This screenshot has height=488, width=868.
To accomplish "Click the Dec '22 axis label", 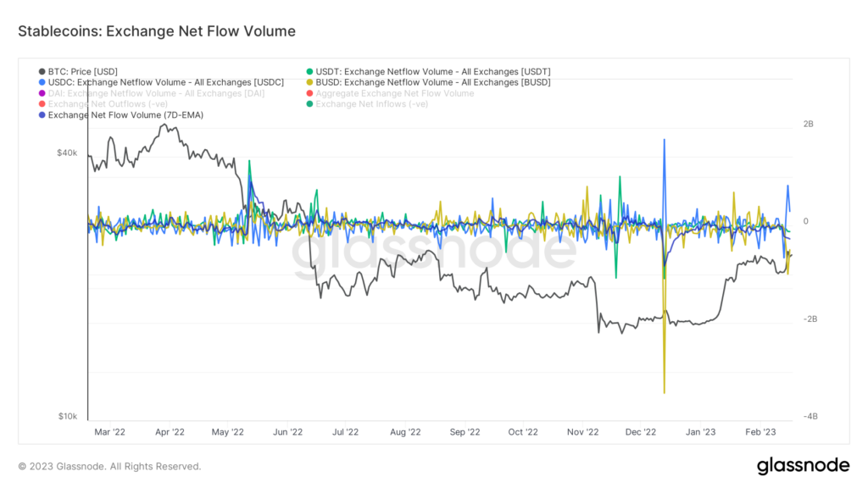I will [640, 431].
